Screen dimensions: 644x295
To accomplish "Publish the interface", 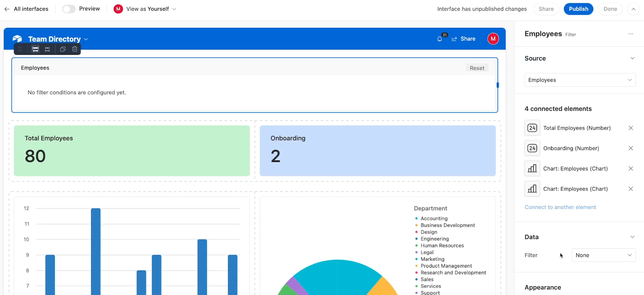I will tap(578, 9).
